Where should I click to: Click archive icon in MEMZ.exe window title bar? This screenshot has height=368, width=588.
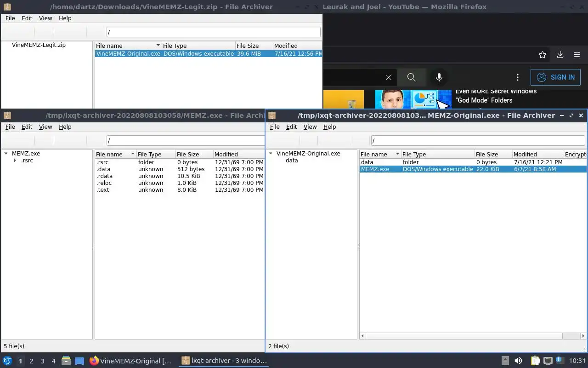[x=7, y=115]
